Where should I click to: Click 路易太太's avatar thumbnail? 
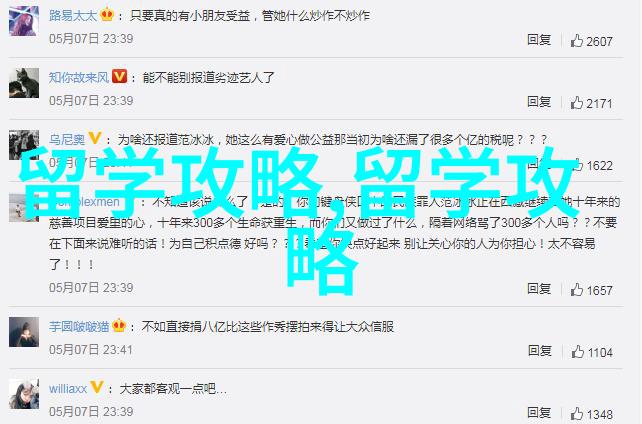[24, 20]
